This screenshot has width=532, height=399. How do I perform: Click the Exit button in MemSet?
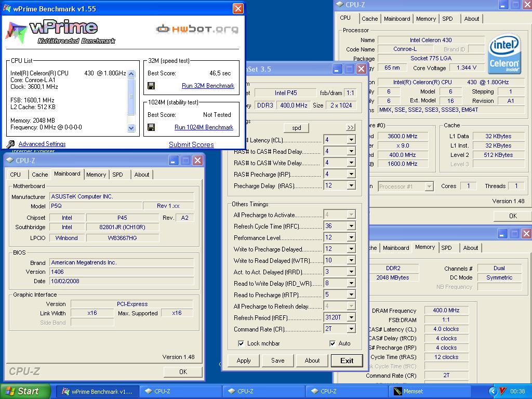coord(347,361)
